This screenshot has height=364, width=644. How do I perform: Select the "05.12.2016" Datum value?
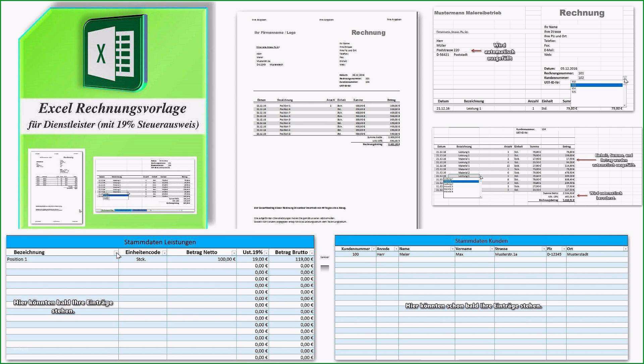coord(569,68)
